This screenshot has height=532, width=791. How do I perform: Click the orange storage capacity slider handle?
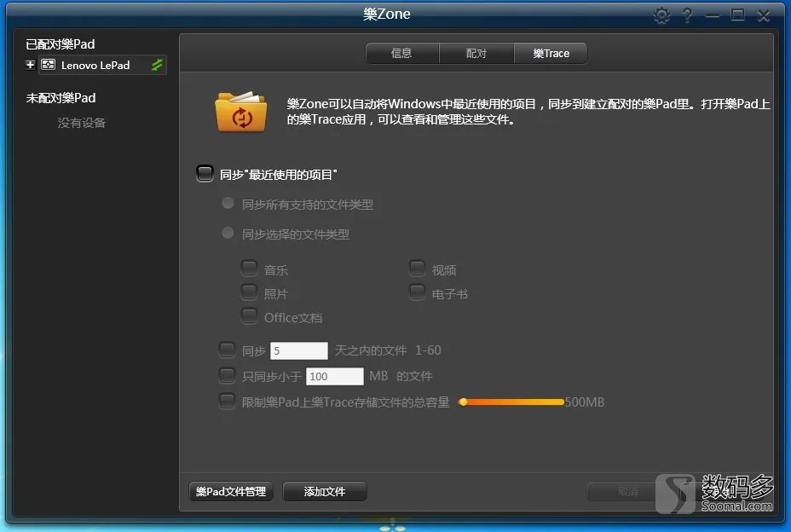pyautogui.click(x=463, y=402)
